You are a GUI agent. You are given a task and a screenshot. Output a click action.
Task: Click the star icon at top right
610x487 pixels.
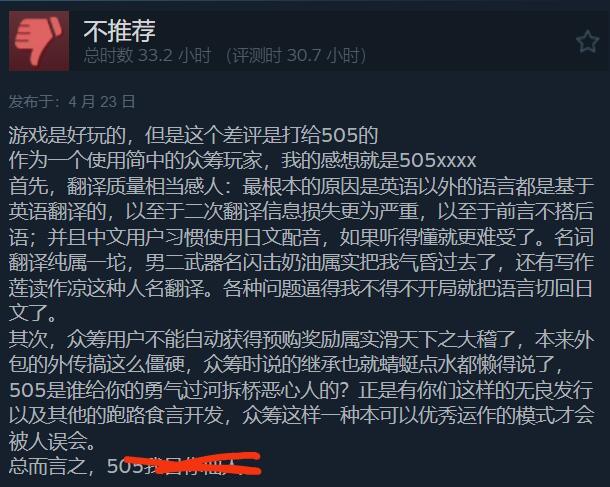pyautogui.click(x=587, y=42)
